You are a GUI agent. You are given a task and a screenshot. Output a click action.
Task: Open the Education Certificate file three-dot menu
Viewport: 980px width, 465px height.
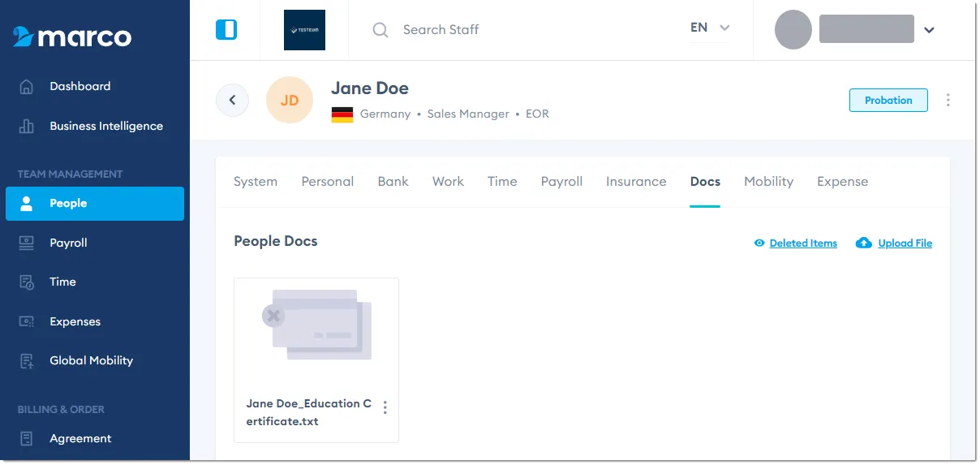[x=385, y=407]
